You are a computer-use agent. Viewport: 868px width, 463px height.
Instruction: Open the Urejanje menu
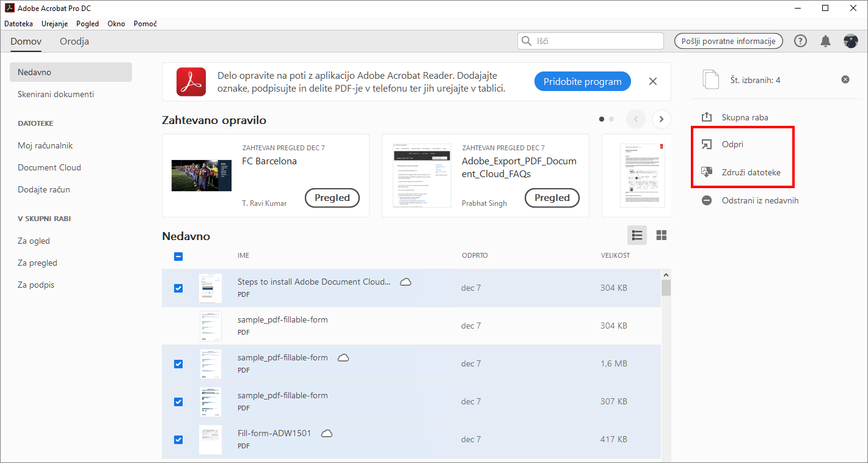55,24
